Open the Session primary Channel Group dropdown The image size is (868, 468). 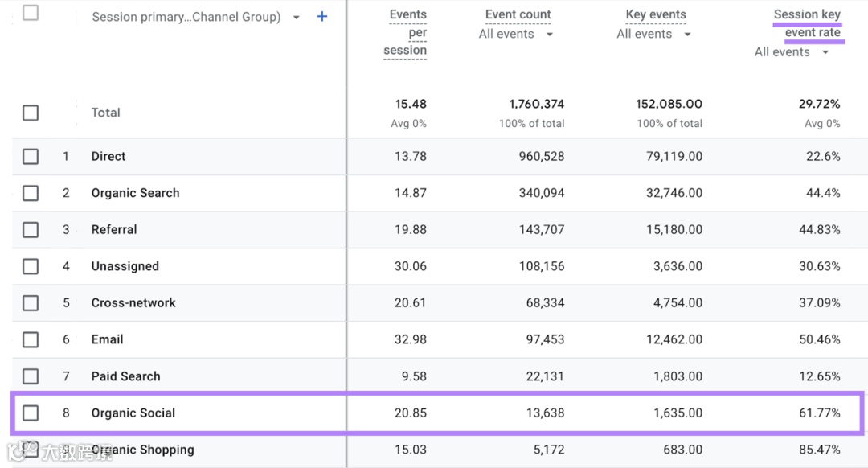click(x=297, y=18)
